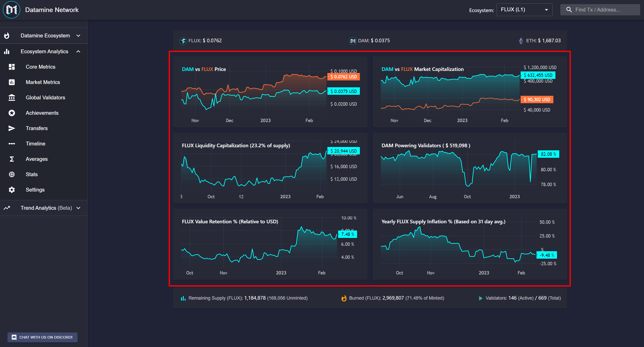Open Achievements section
This screenshot has height=347, width=644.
tap(42, 113)
